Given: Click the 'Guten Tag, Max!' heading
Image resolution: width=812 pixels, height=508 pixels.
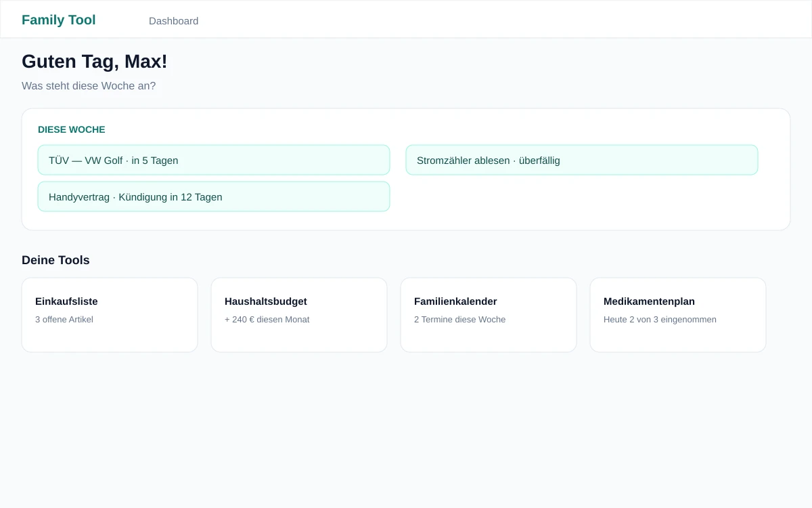Looking at the screenshot, I should tap(94, 62).
